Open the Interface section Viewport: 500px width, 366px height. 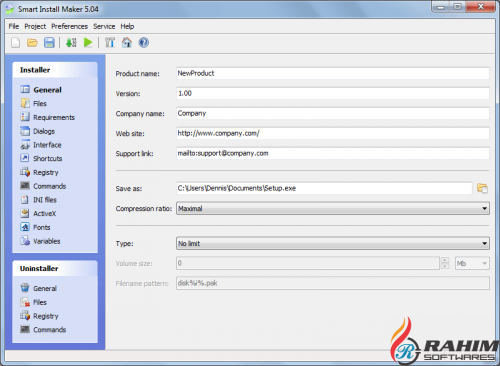click(x=41, y=145)
